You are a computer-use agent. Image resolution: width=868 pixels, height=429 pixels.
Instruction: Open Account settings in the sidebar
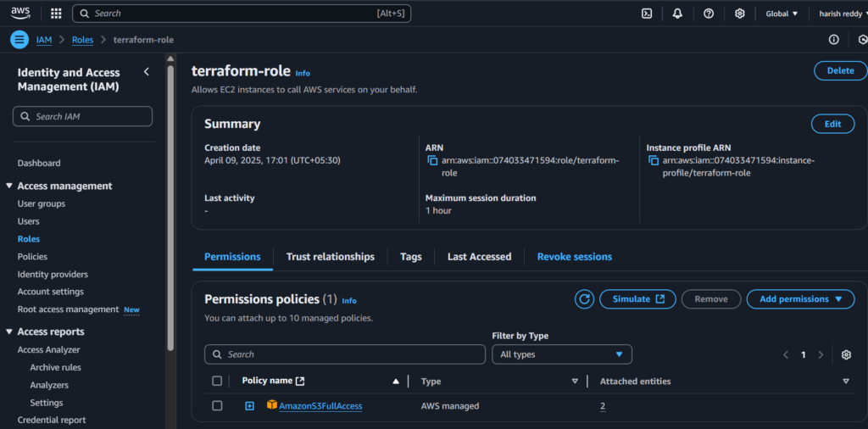(51, 292)
